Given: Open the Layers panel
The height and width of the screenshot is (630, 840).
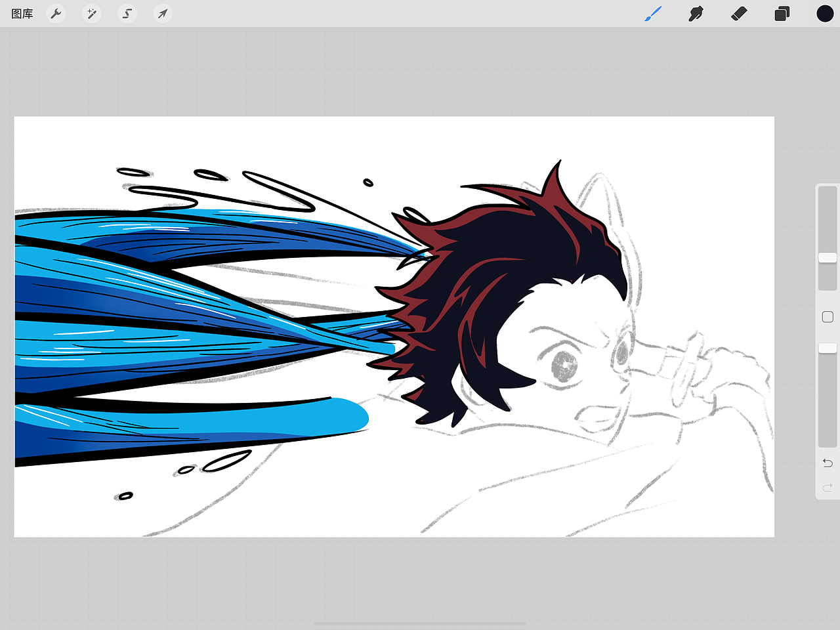Looking at the screenshot, I should (782, 14).
